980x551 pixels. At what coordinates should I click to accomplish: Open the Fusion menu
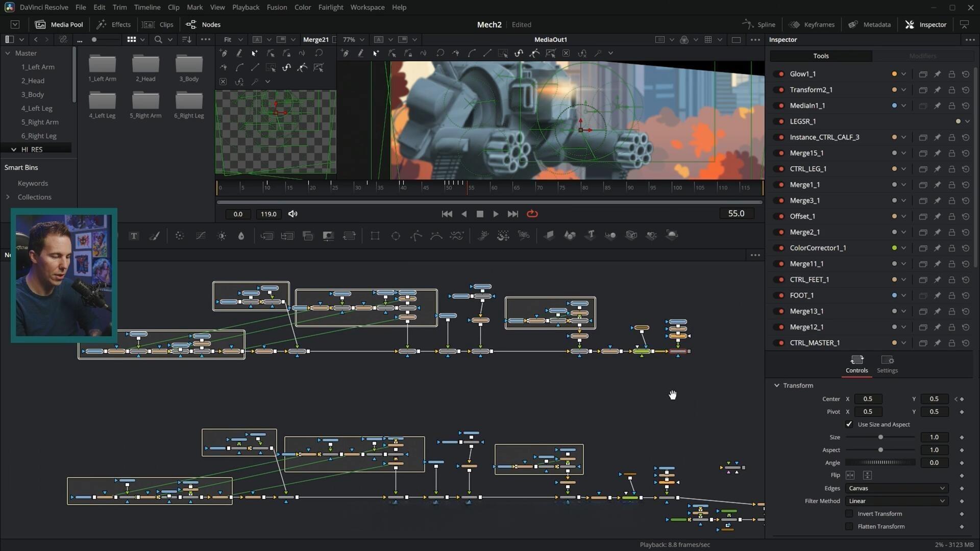click(277, 7)
